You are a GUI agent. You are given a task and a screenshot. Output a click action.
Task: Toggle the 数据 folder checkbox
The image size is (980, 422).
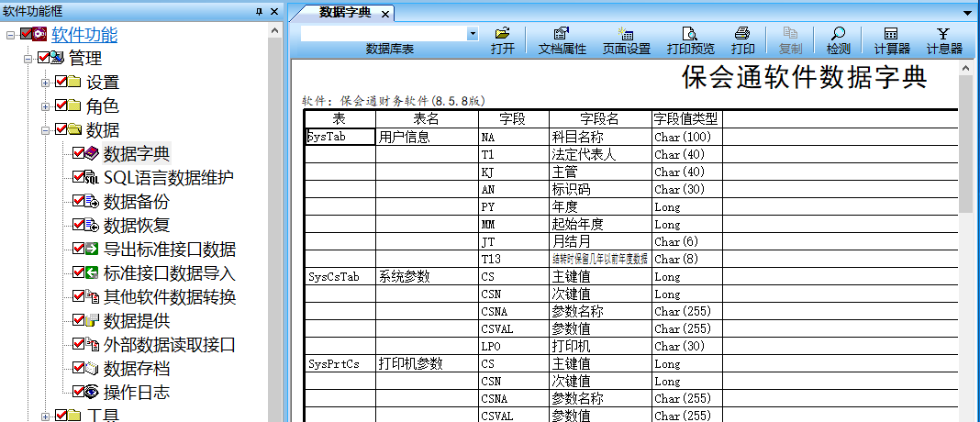pos(61,128)
